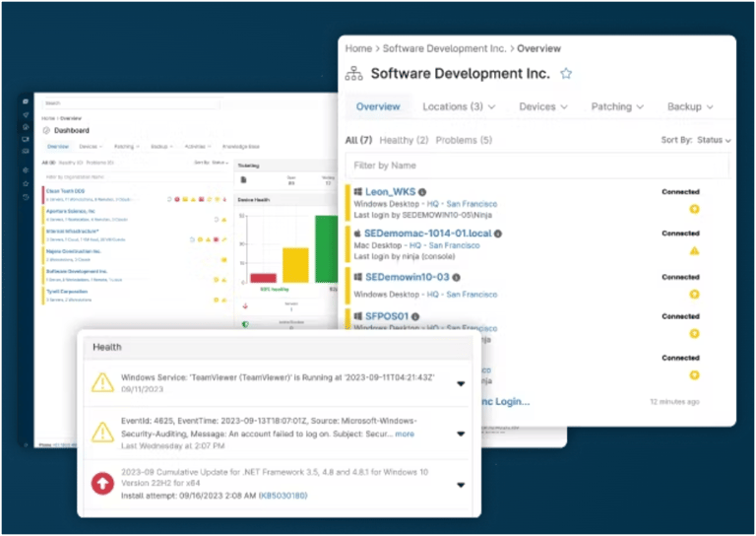Switch to the Overview tab for Software Development Inc.
The height and width of the screenshot is (536, 756).
click(x=378, y=106)
